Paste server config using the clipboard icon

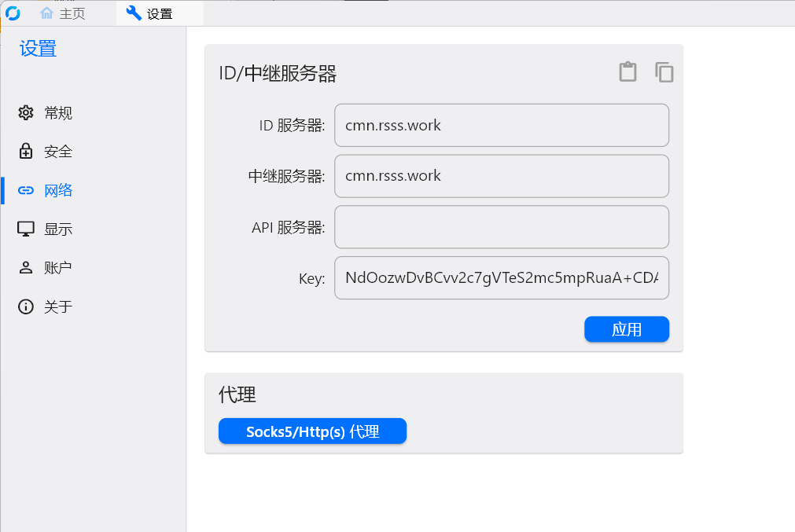[628, 72]
